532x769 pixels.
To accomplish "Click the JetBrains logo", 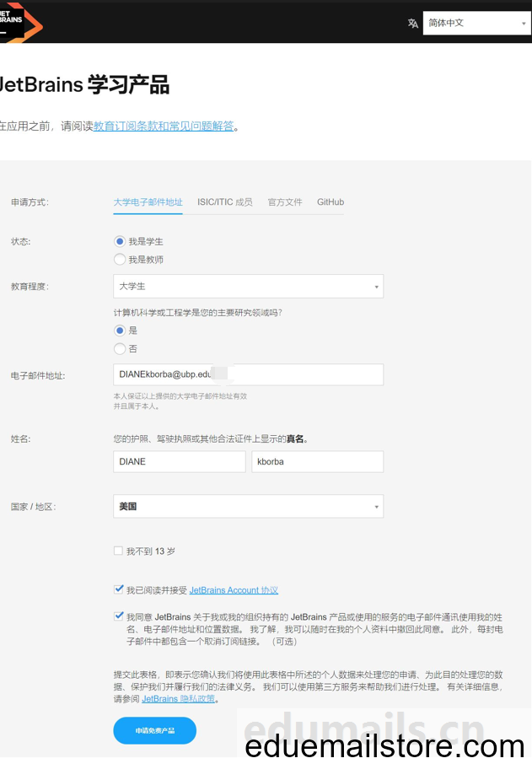I will pos(20,22).
